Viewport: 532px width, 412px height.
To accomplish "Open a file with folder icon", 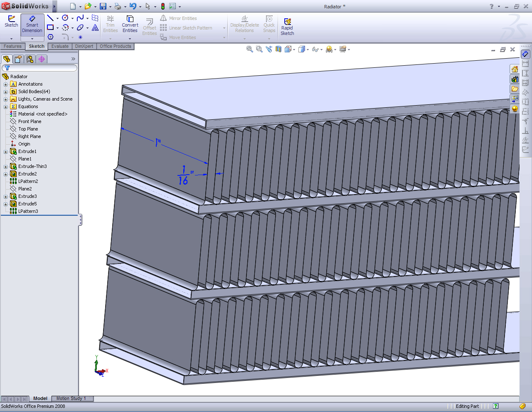I will 88,6.
